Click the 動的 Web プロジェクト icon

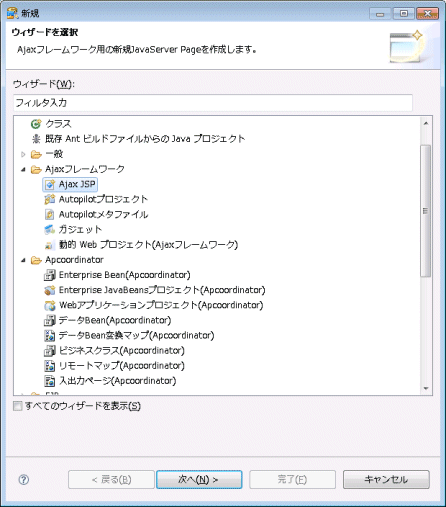(x=50, y=245)
